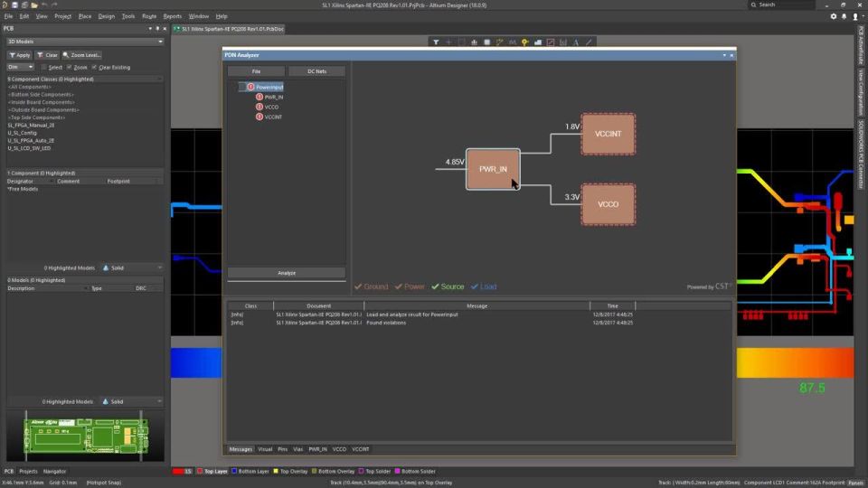
Task: Switch to the Pins tab in PDN Analyzer
Action: coord(282,449)
